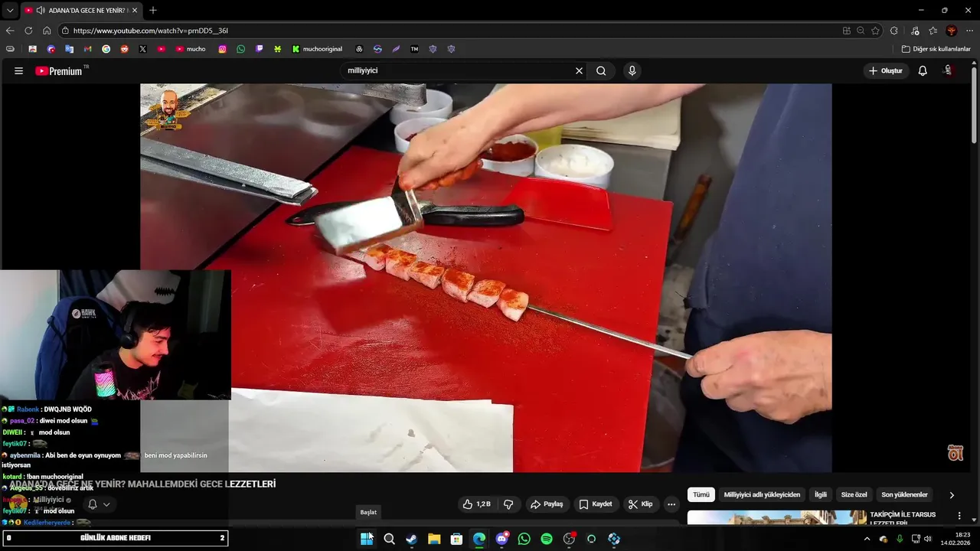Open Gmail bookmark icon
Image resolution: width=980 pixels, height=551 pixels.
coord(87,49)
